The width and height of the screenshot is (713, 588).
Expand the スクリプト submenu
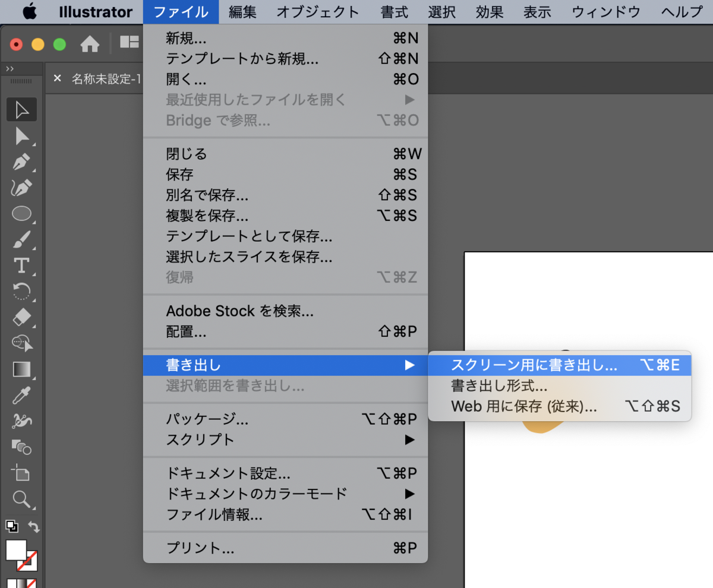(285, 440)
